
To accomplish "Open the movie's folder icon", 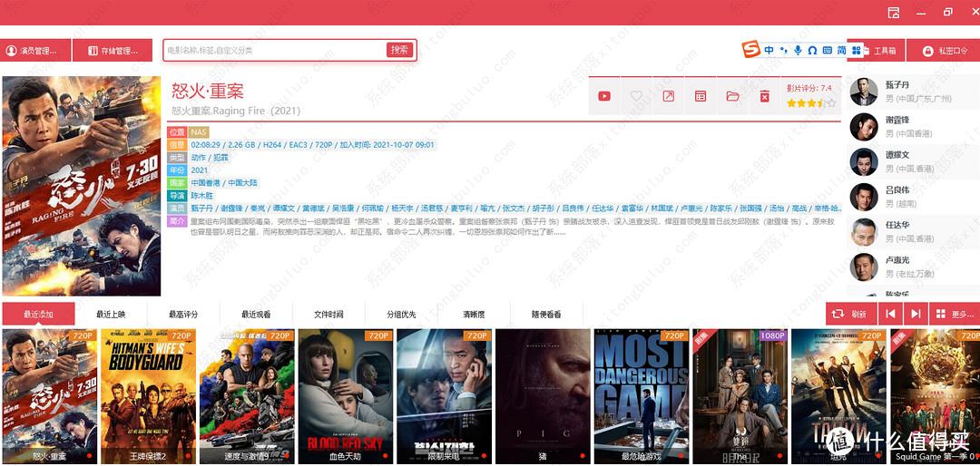I will click(732, 96).
